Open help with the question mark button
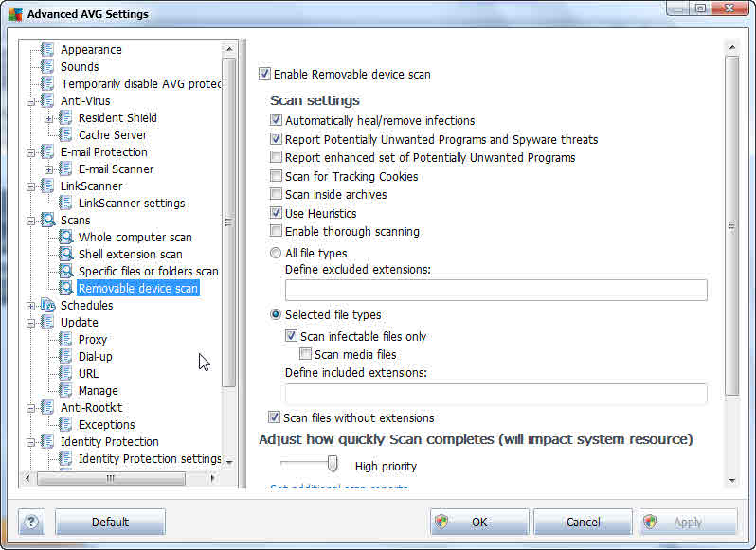The width and height of the screenshot is (756, 550). click(x=31, y=522)
